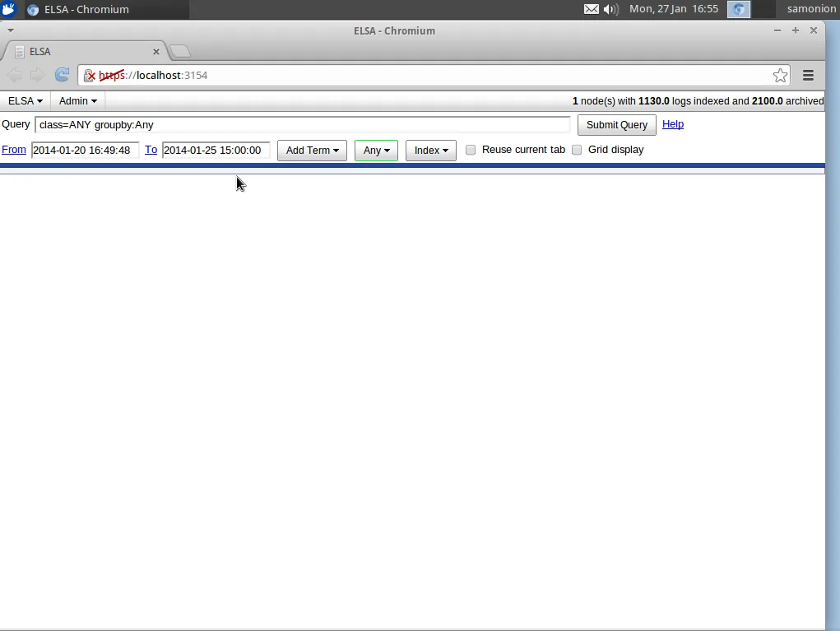Screen dimensions: 840x631
Task: Select the ELSA browser tab
Action: 86,52
